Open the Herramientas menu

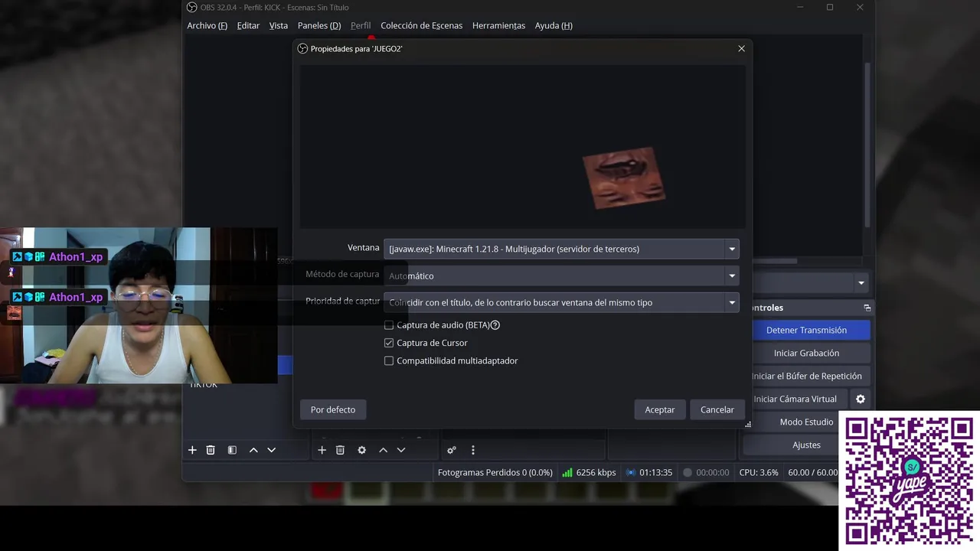click(498, 25)
